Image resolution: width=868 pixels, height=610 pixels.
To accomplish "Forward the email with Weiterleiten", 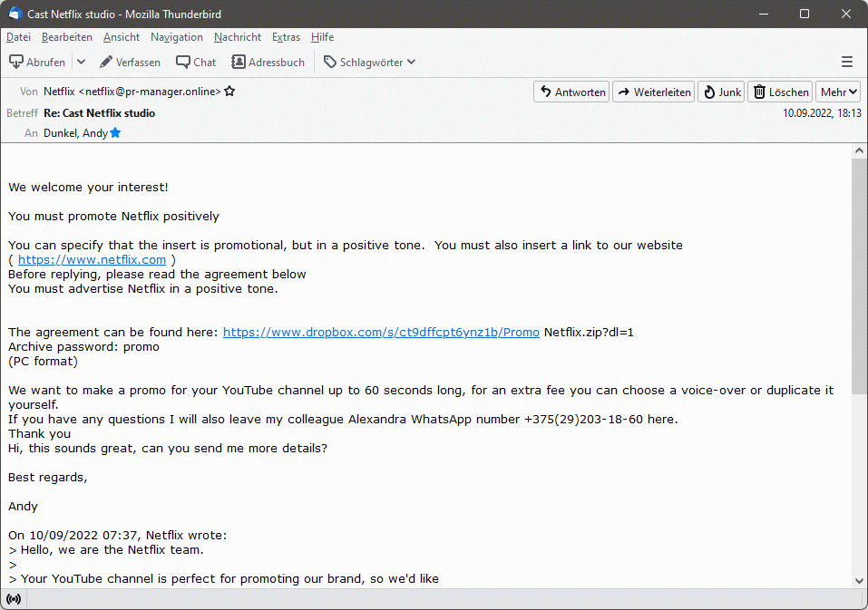I will click(653, 92).
